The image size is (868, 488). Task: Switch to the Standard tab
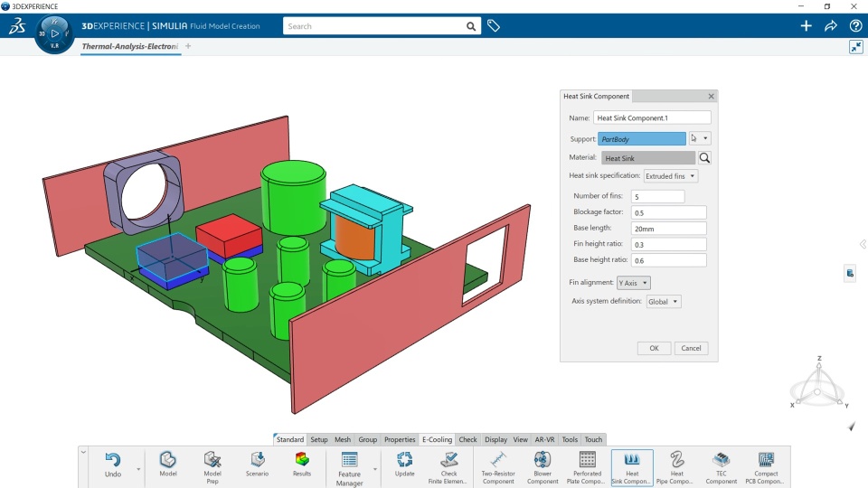290,439
